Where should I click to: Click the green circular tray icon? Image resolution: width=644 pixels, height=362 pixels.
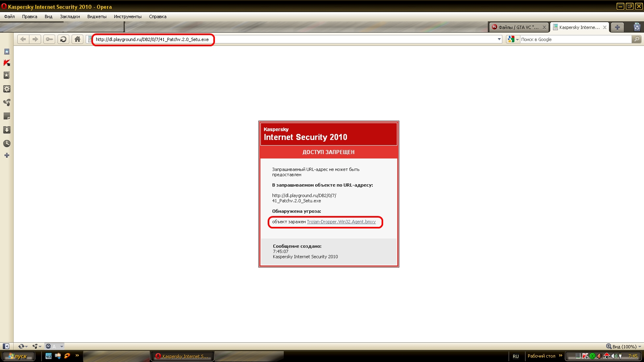click(x=592, y=356)
